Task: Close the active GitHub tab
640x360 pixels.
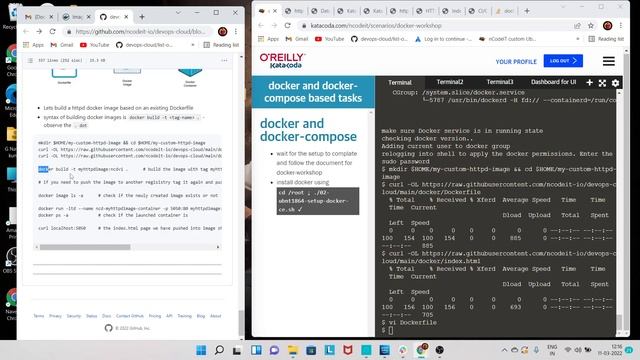Action: pos(126,17)
